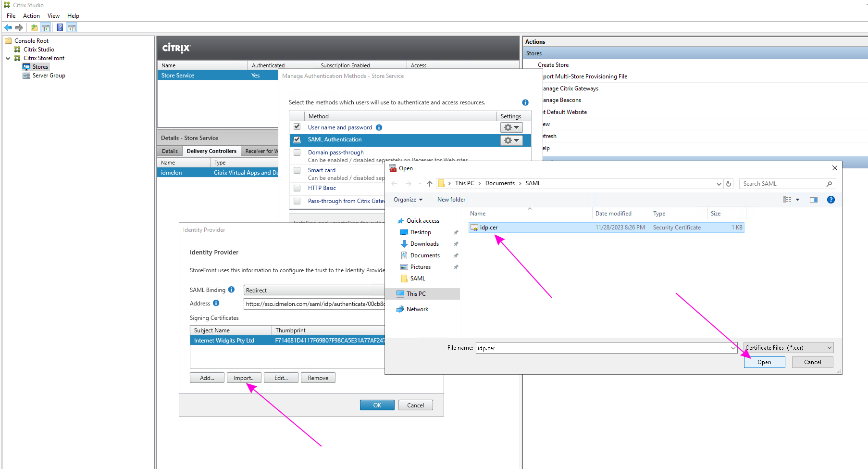
Task: Uncheck User name and password method
Action: pos(297,127)
